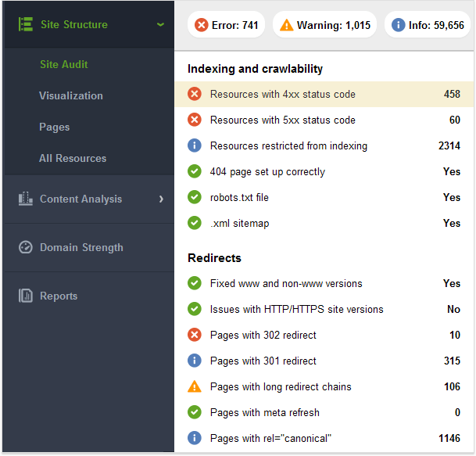Viewport: 476px width, 456px height.
Task: Expand Content Analysis arrow
Action: coord(161,199)
